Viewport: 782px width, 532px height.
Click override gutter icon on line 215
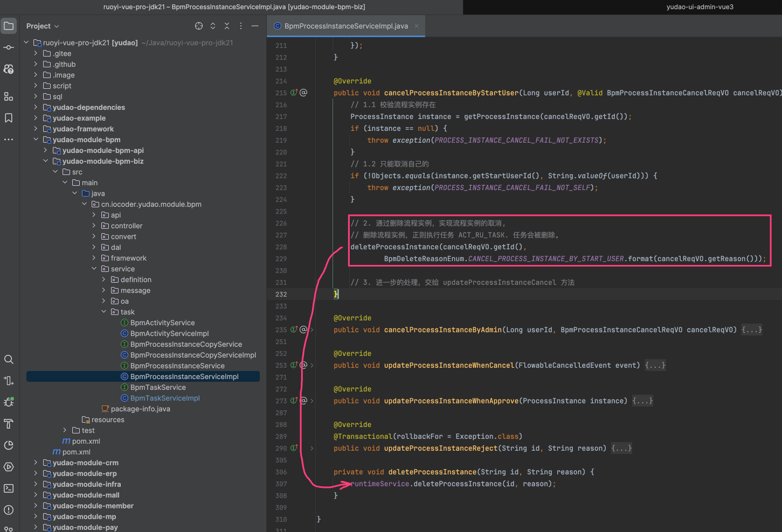pos(294,93)
